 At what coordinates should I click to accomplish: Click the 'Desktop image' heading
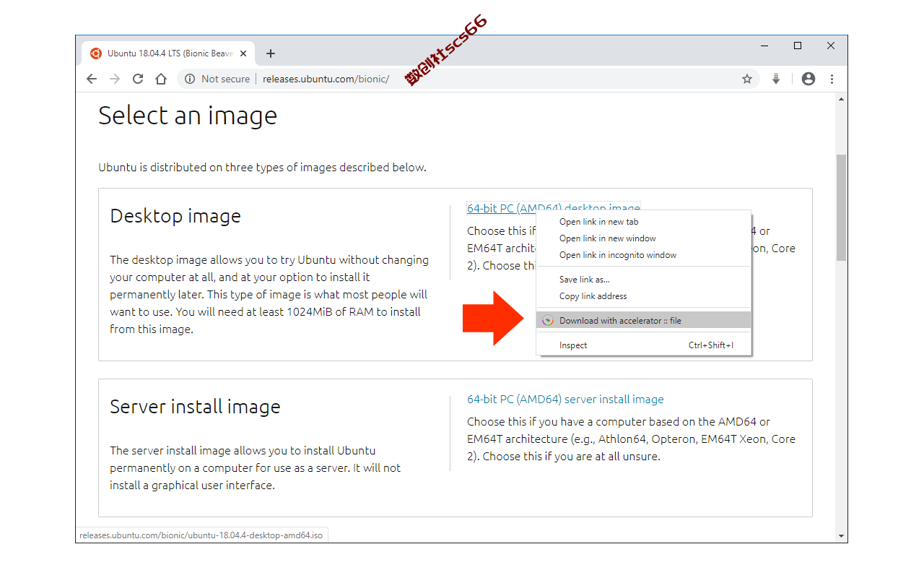pyautogui.click(x=175, y=216)
